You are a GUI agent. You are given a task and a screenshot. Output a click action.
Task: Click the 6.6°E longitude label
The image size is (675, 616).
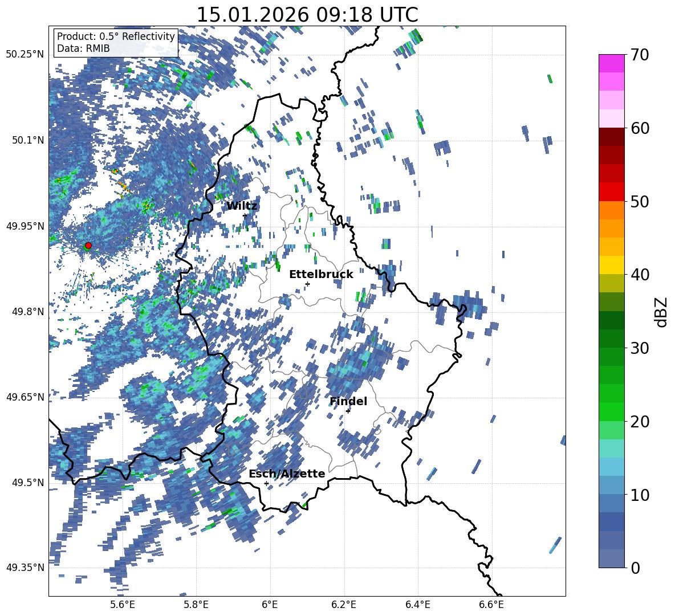491,605
